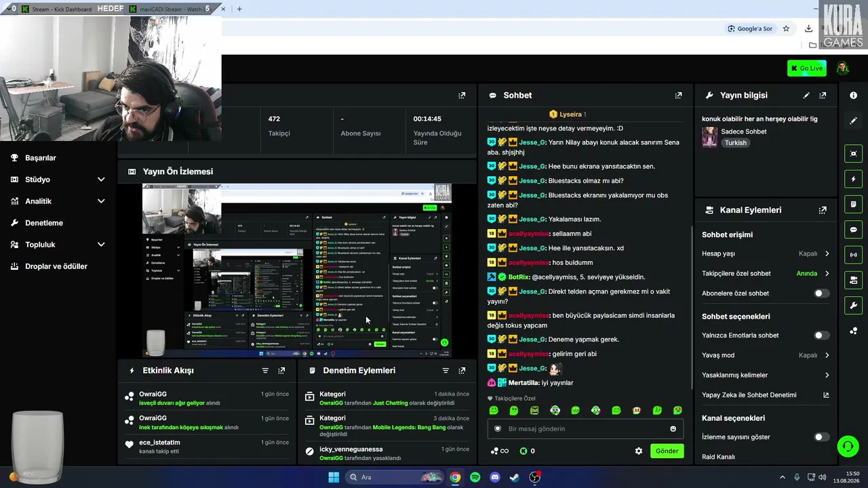Bookmark the page with the star icon
This screenshot has width=868, height=488.
point(786,28)
